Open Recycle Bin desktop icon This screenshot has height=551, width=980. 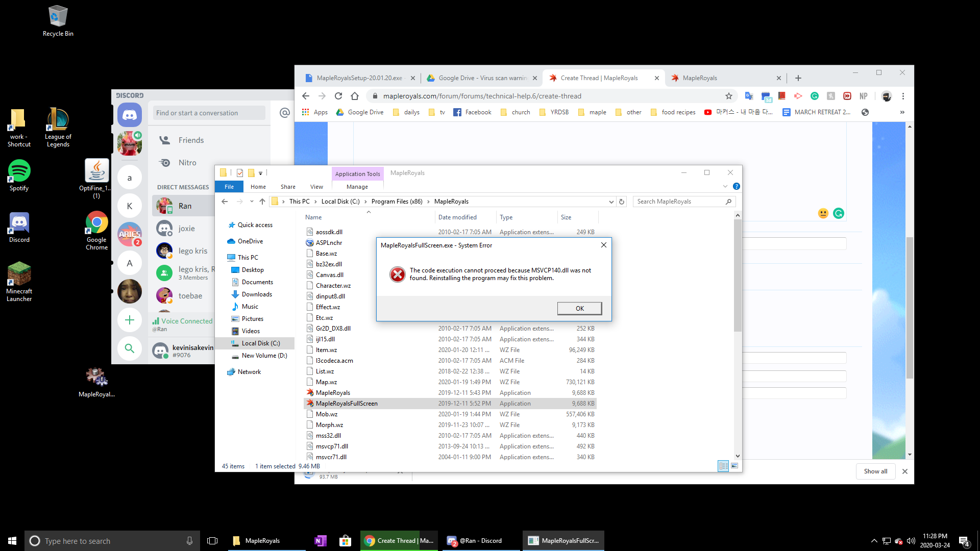tap(58, 21)
